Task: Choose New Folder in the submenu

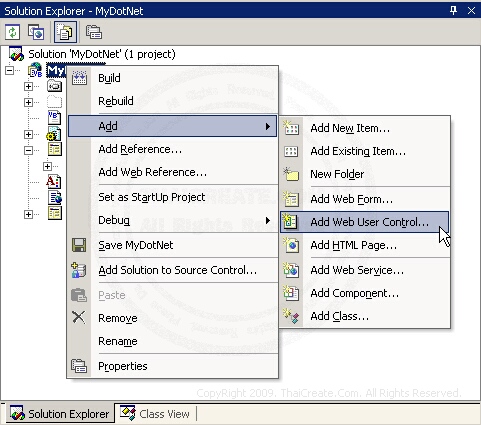Action: click(365, 174)
